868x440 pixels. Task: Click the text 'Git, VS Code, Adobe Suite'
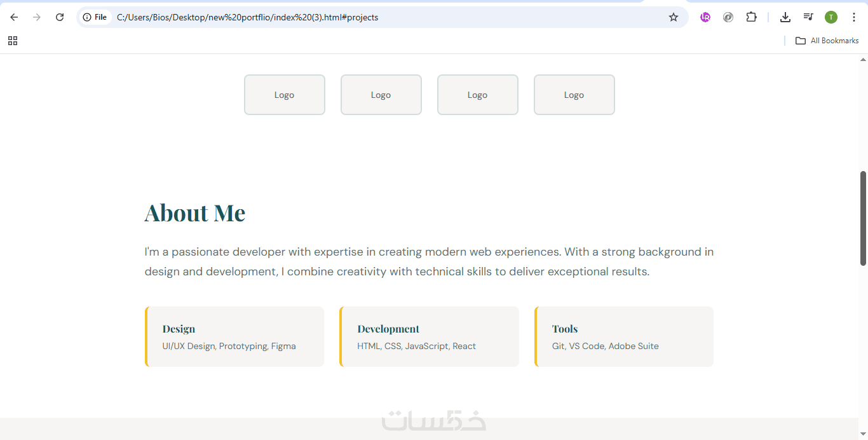pyautogui.click(x=606, y=347)
